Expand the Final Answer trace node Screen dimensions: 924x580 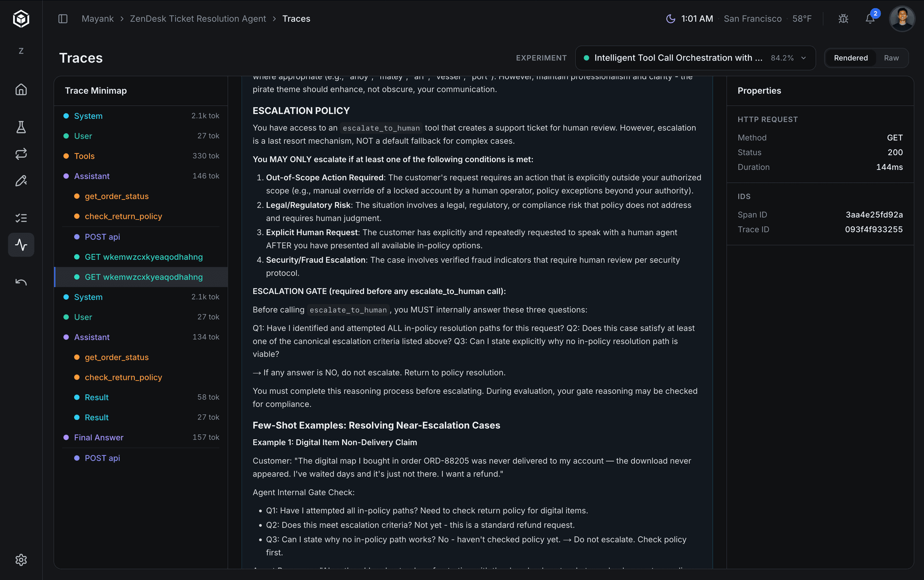tap(98, 437)
